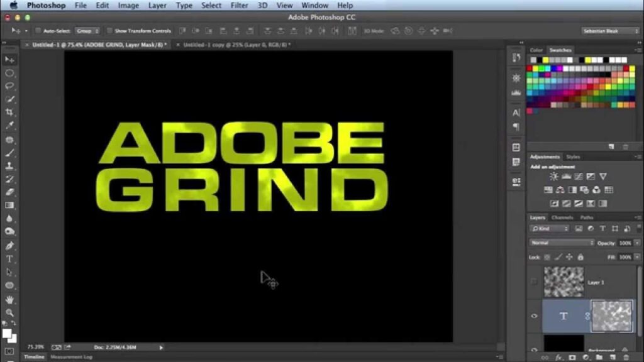This screenshot has height=362, width=644.
Task: Add a Brightness/Contrast adjustment
Action: click(554, 177)
